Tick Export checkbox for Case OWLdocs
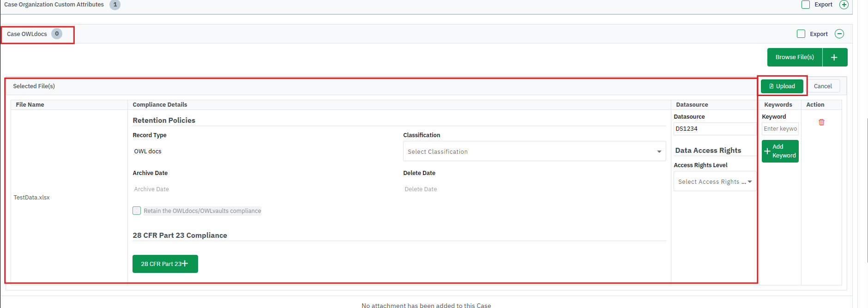This screenshot has height=308, width=868. tap(801, 34)
